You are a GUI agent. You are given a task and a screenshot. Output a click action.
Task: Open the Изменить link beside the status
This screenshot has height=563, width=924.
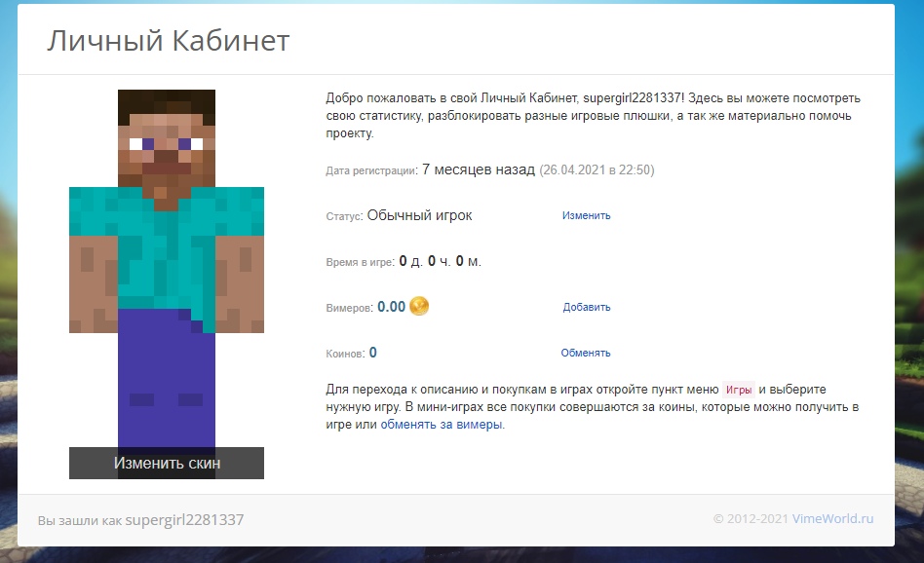point(586,215)
